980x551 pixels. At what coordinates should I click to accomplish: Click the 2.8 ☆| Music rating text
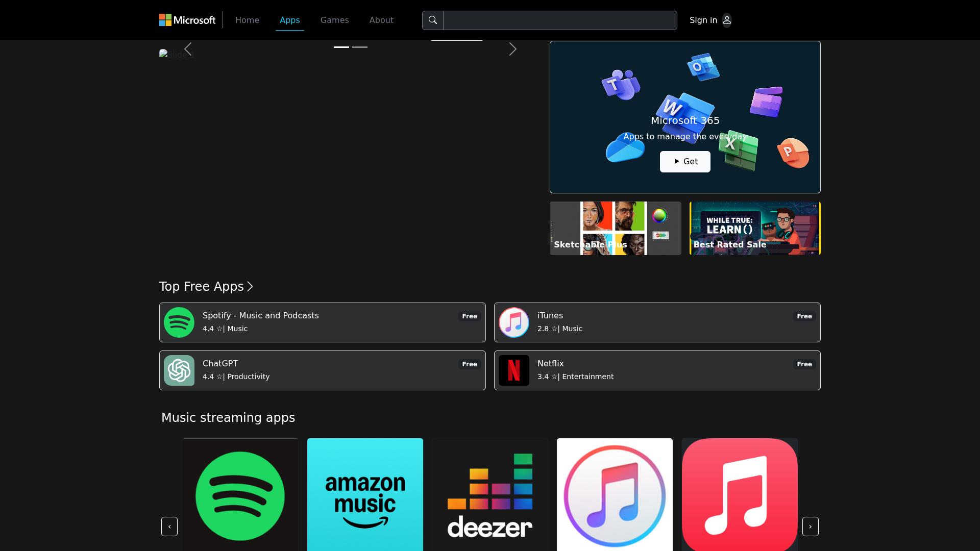[x=560, y=329]
